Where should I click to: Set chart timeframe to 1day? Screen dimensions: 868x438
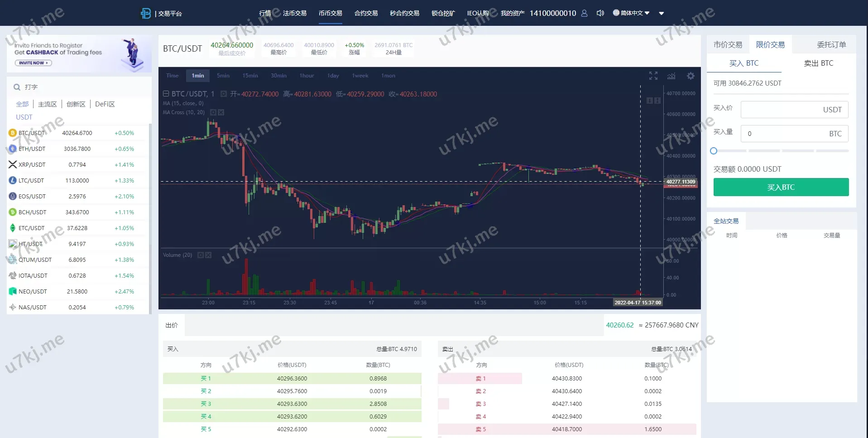(333, 76)
